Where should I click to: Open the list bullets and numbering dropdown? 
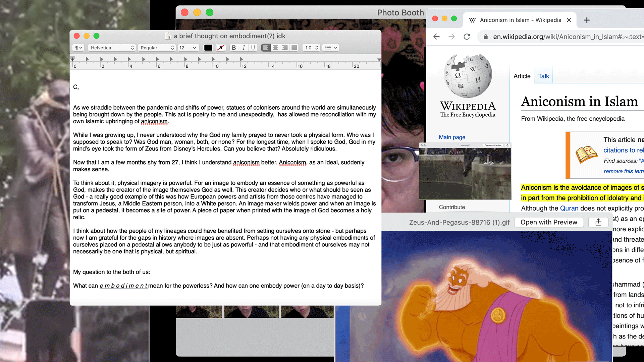click(330, 48)
